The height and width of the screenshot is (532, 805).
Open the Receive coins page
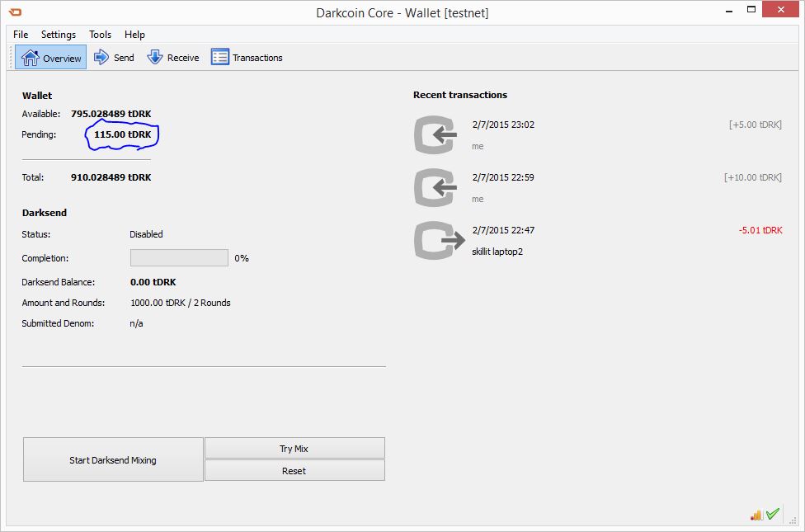click(173, 58)
